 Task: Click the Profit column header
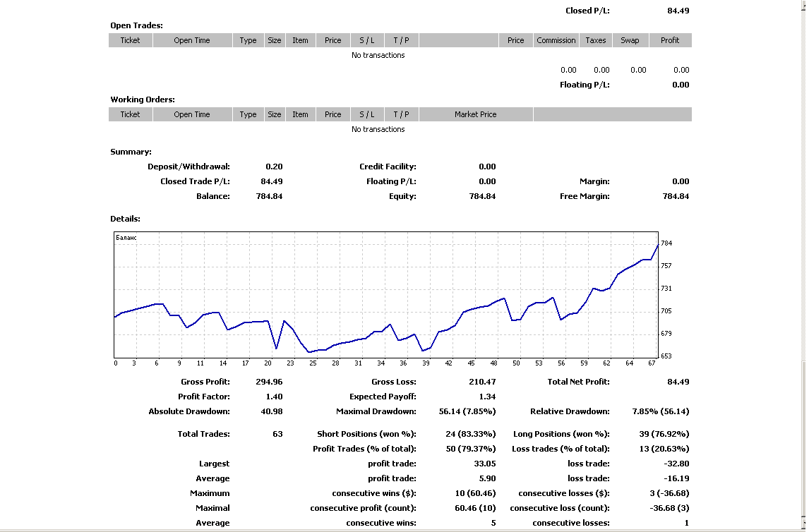[x=670, y=40]
